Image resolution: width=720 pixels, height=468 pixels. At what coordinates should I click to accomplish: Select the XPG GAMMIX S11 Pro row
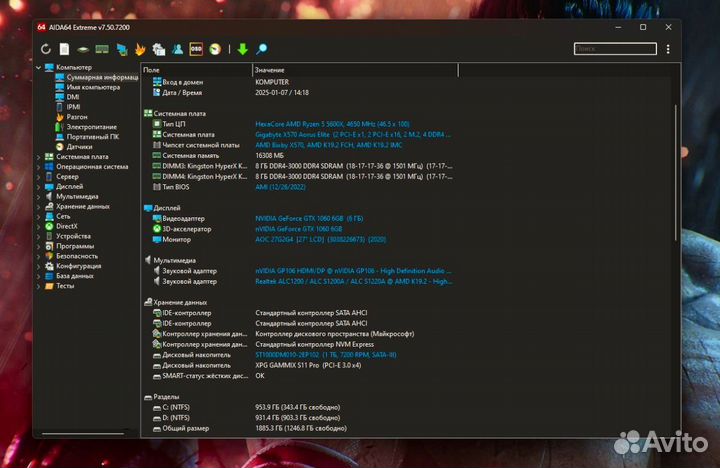pyautogui.click(x=257, y=366)
